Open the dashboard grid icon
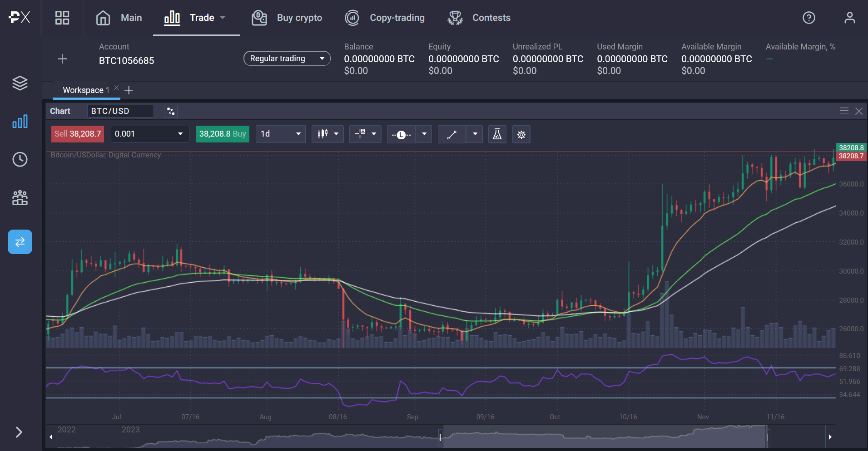Viewport: 868px width, 451px height. click(x=62, y=18)
